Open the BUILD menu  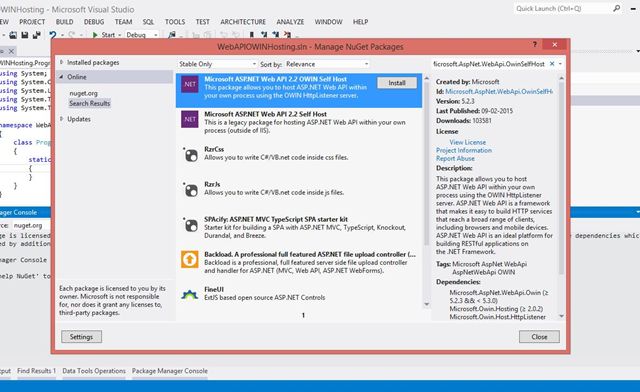click(x=64, y=22)
